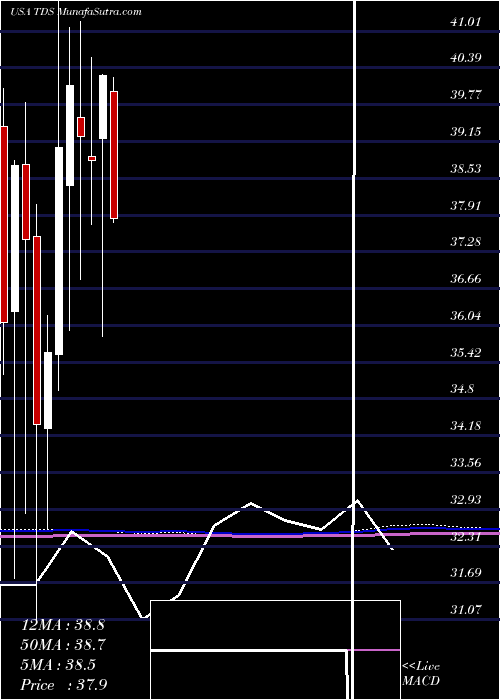Click the '5MA : 38.5' readout
The image size is (500, 700).
58,665
